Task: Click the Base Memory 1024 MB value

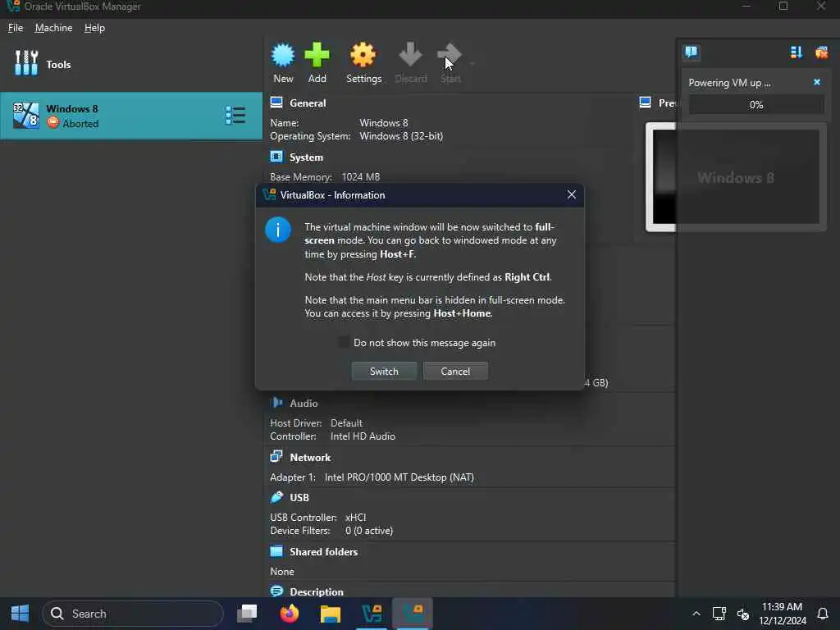Action: pos(361,177)
